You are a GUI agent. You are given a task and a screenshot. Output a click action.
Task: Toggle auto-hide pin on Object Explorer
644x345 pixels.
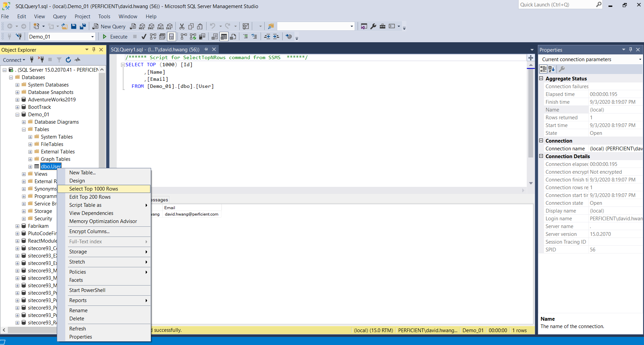click(94, 50)
